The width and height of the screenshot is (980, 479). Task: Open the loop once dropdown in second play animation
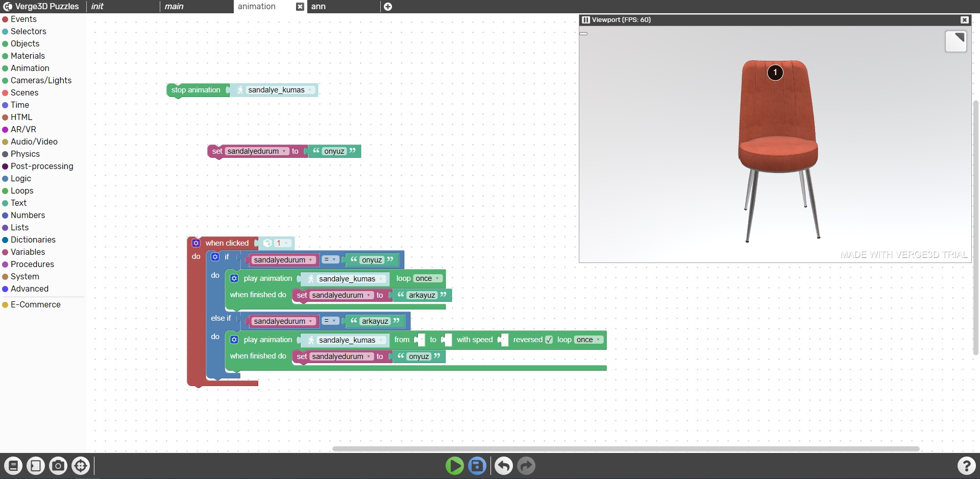tap(589, 340)
